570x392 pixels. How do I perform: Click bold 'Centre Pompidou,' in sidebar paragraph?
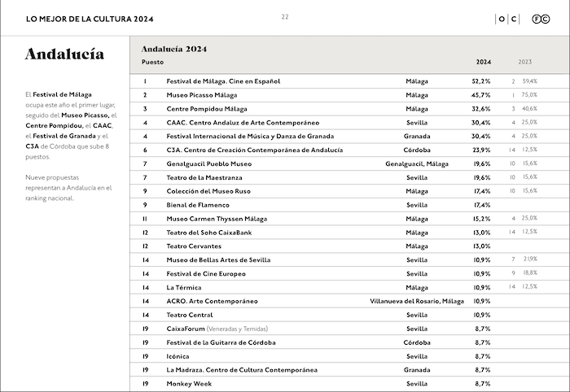coord(55,126)
